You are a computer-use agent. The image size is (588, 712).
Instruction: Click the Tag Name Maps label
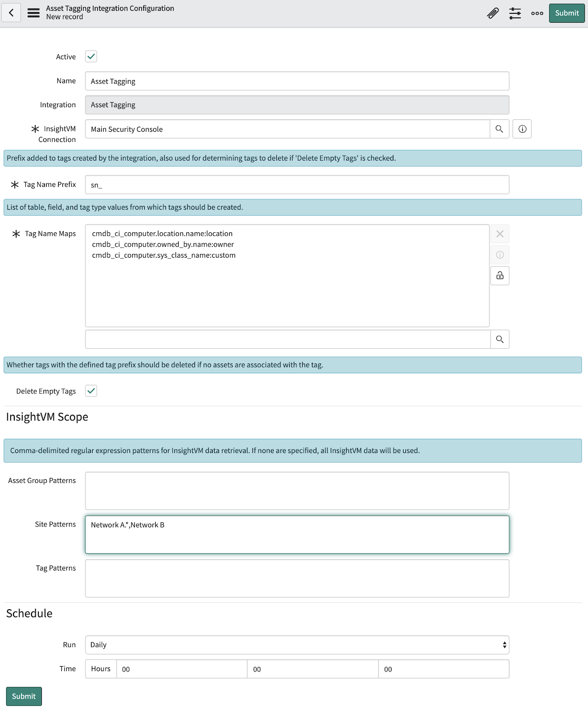[x=50, y=234]
